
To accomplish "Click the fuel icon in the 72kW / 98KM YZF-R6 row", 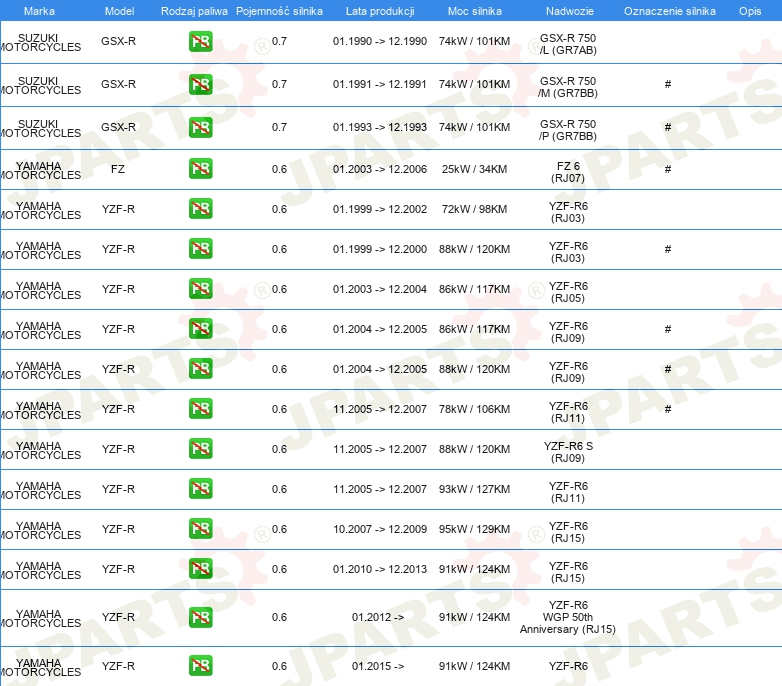I will [x=200, y=209].
